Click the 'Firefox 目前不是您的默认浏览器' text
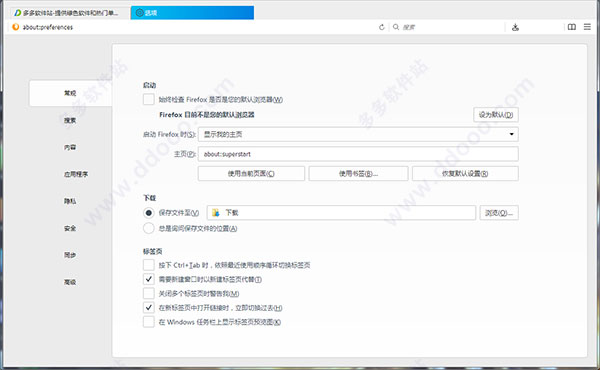This screenshot has height=370, width=600. (x=207, y=115)
